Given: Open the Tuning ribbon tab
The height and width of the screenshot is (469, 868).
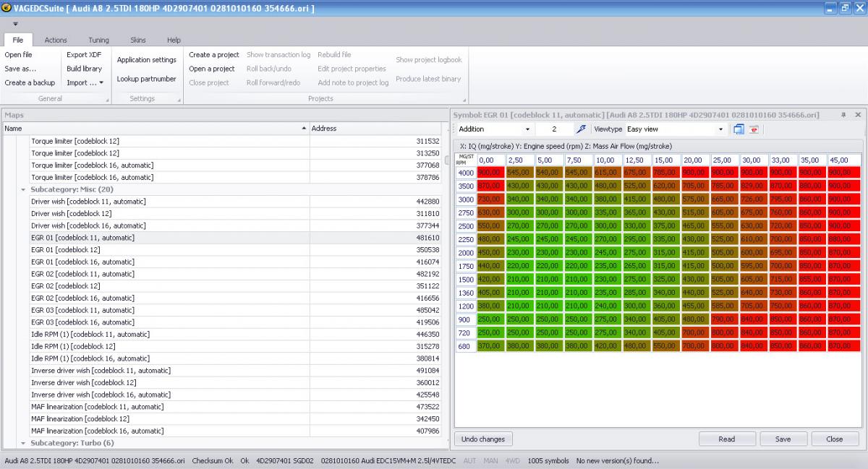Looking at the screenshot, I should 98,40.
